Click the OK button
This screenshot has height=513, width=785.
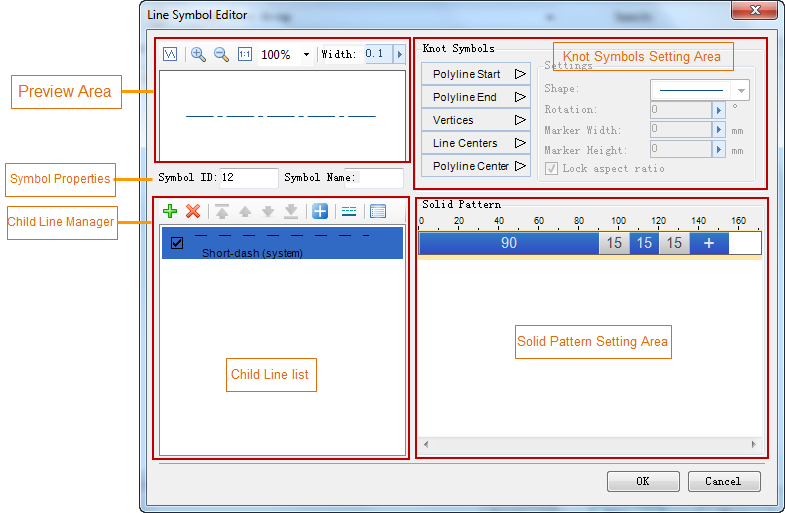coord(643,481)
